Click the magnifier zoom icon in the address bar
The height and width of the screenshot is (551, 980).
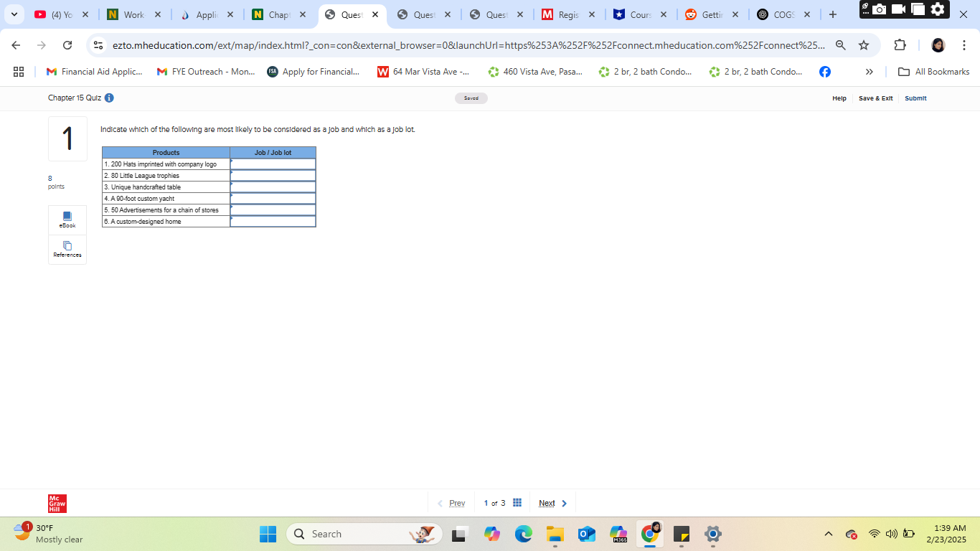pos(840,44)
